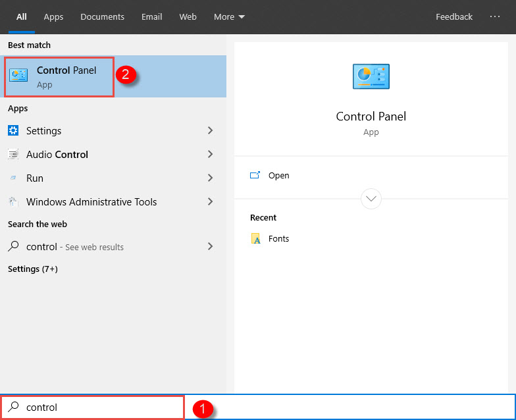
Task: Expand the Audio Control result arrow
Action: 211,155
